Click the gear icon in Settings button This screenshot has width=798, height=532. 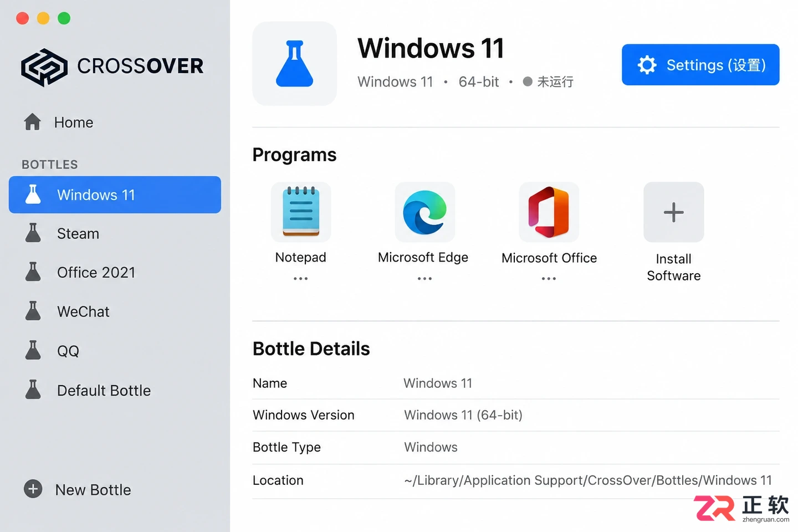click(x=647, y=65)
